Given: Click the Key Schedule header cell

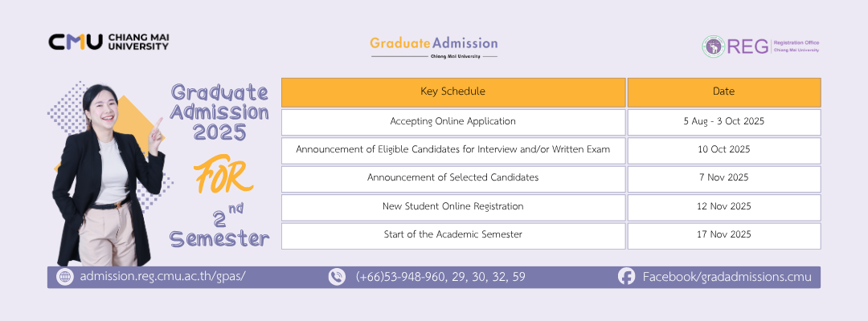Looking at the screenshot, I should pyautogui.click(x=453, y=92).
